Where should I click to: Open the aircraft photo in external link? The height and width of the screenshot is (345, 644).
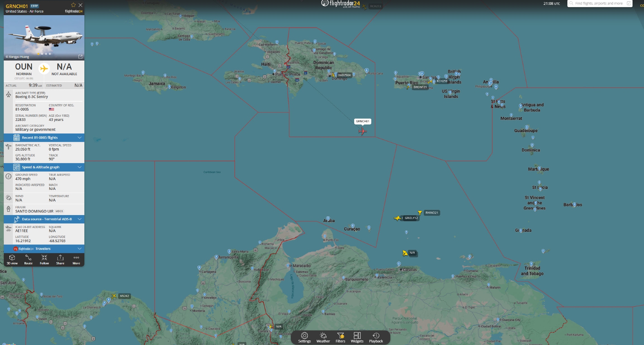(80, 57)
